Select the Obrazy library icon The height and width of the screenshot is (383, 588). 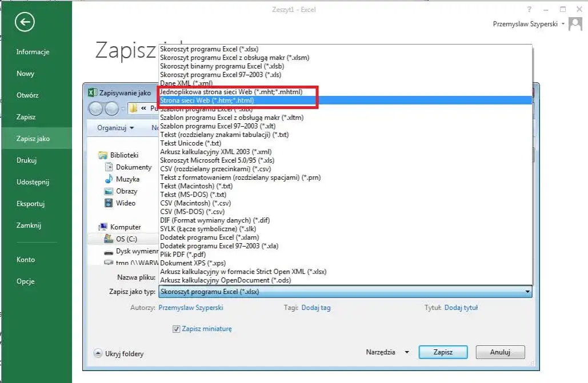109,191
